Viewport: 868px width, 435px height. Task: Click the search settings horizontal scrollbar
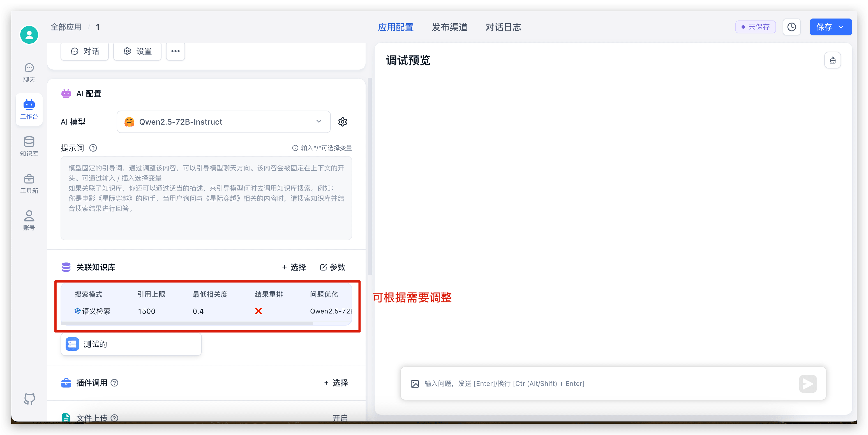point(187,323)
